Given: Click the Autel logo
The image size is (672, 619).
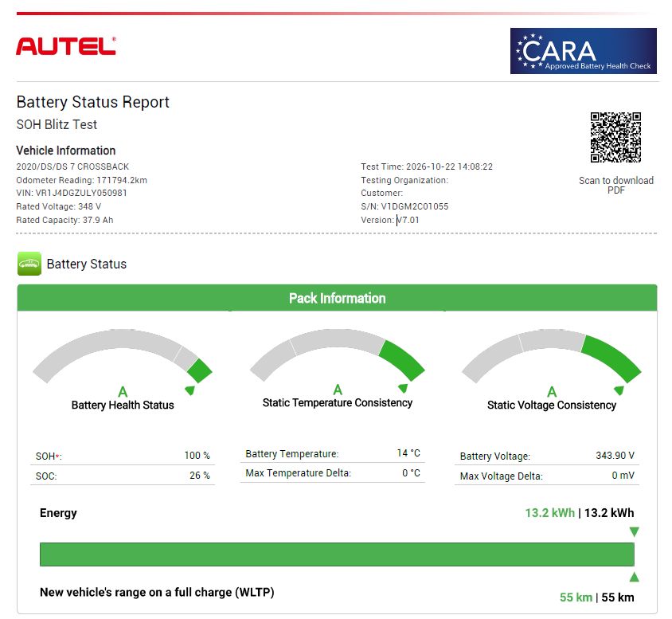Looking at the screenshot, I should point(66,46).
